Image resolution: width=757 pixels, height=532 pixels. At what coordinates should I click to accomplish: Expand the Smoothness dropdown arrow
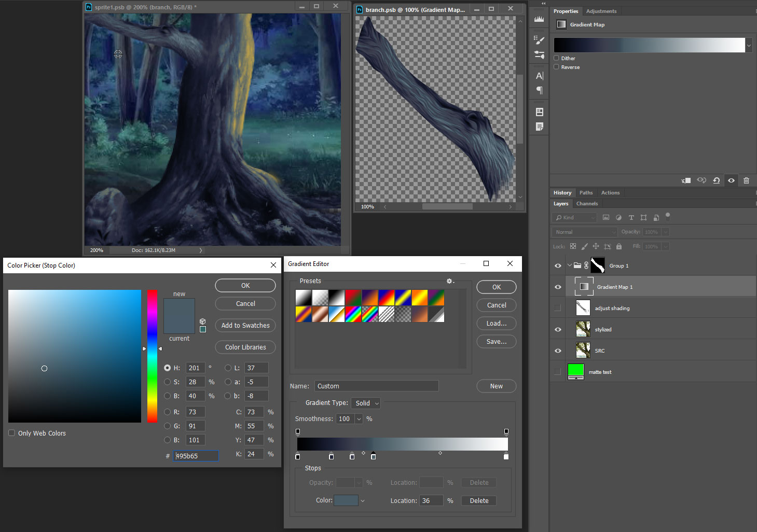[x=359, y=419]
